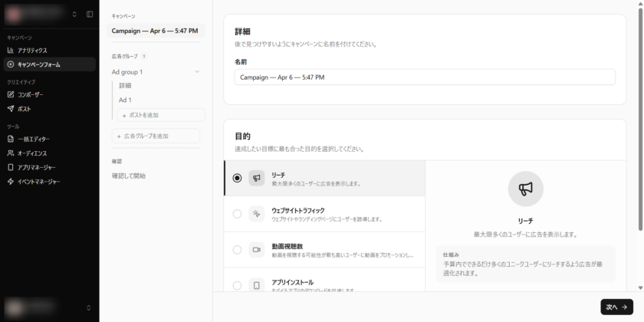Open アプリマネージャー tool
The image size is (644, 322).
coord(36,167)
